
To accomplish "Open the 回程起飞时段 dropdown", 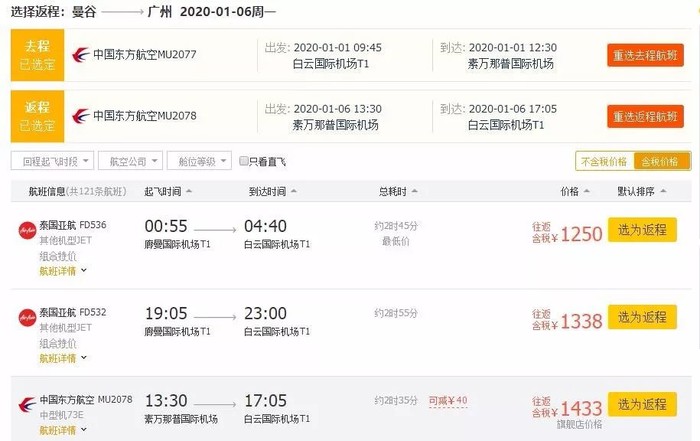I will click(52, 160).
